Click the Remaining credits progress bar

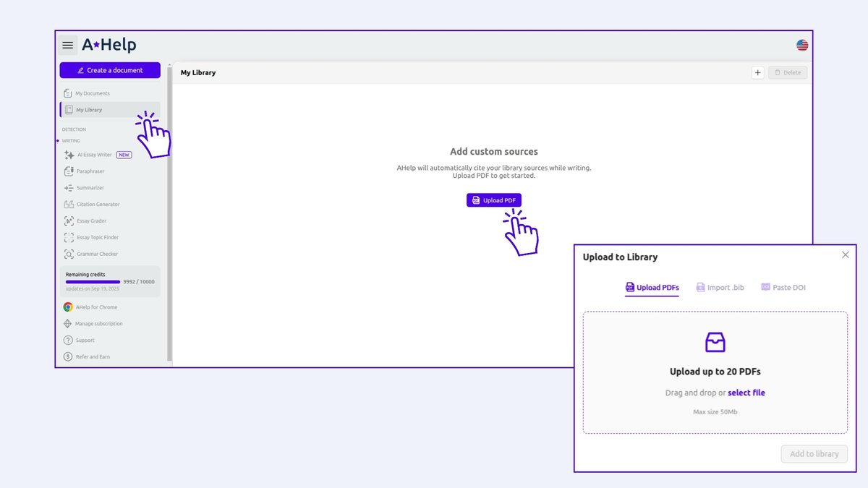point(93,282)
